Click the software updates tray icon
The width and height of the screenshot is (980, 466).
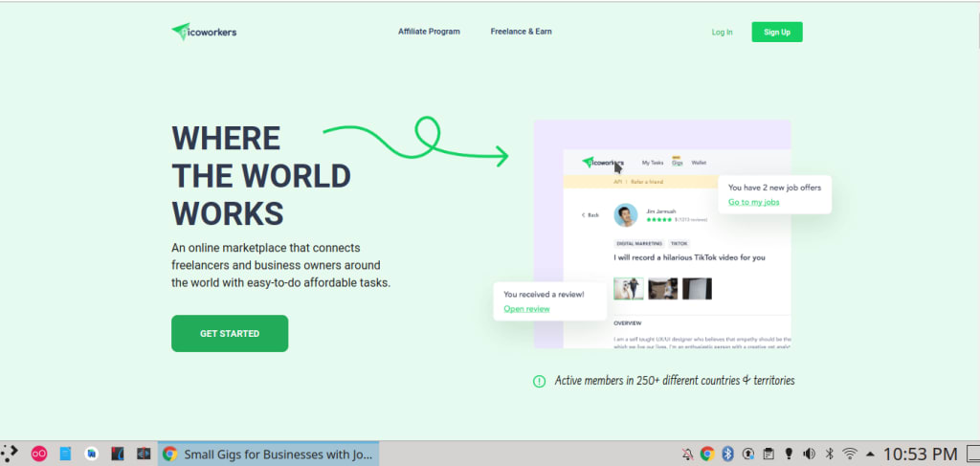pyautogui.click(x=748, y=454)
